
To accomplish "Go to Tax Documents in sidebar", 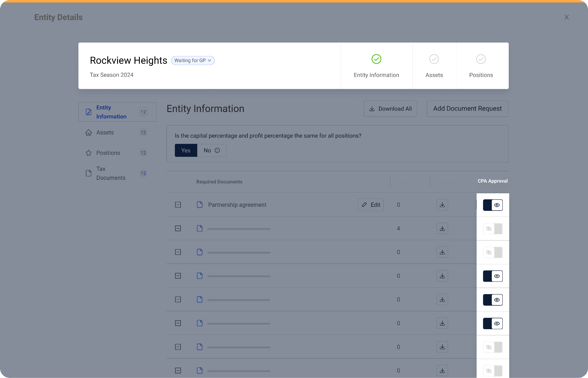I will click(x=111, y=173).
